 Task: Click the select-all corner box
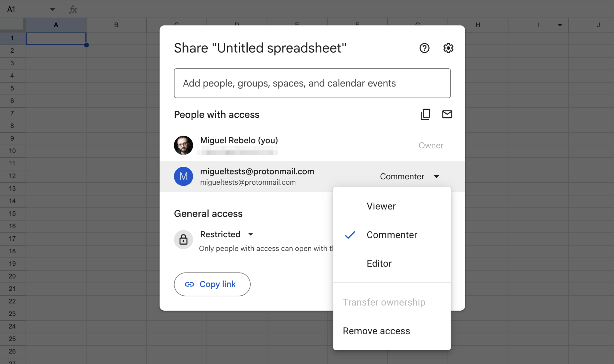(x=12, y=24)
